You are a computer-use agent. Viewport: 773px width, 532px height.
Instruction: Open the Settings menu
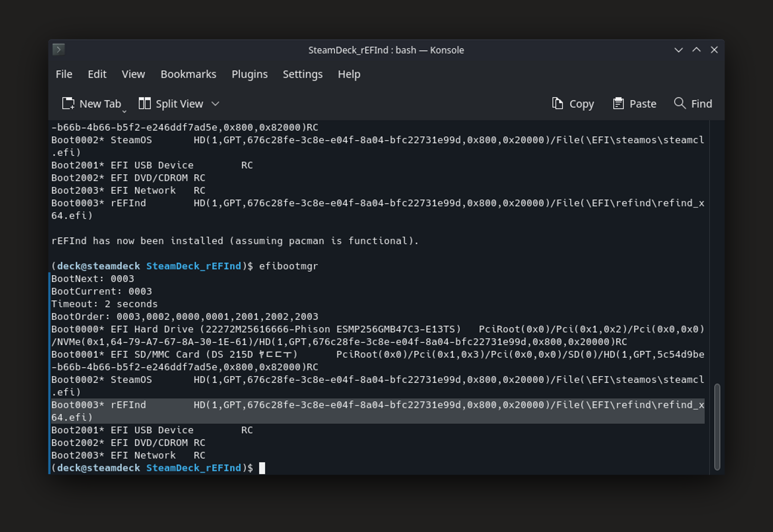(303, 74)
